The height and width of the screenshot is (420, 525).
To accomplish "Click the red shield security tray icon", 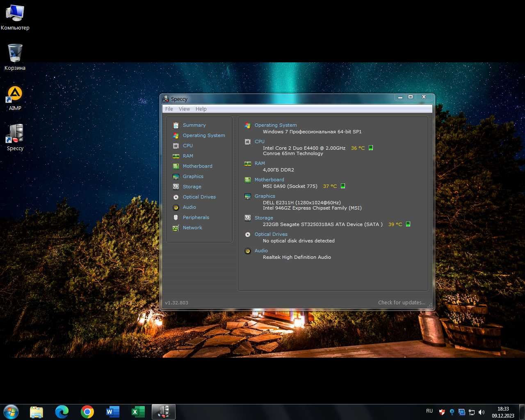I will pos(442,412).
